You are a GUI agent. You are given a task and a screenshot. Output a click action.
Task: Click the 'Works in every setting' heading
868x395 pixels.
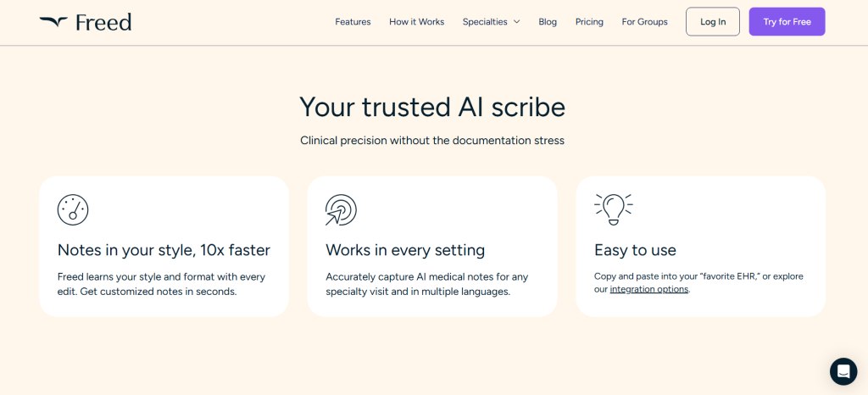pyautogui.click(x=405, y=250)
